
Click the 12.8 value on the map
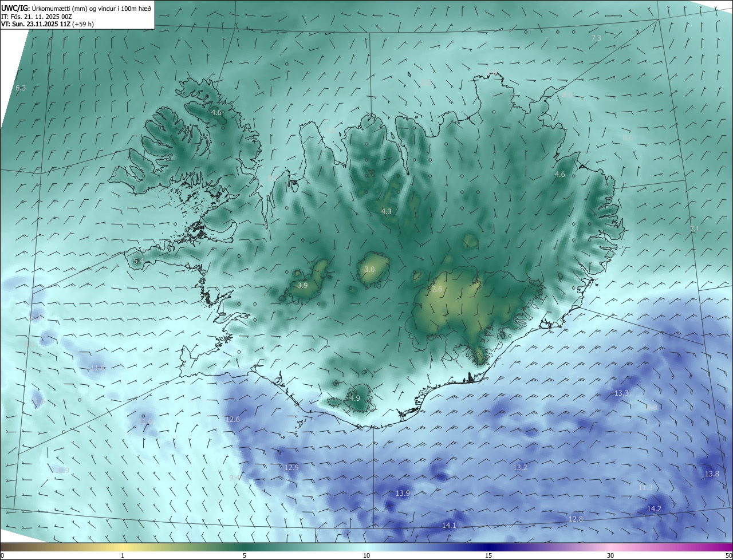pos(576,519)
